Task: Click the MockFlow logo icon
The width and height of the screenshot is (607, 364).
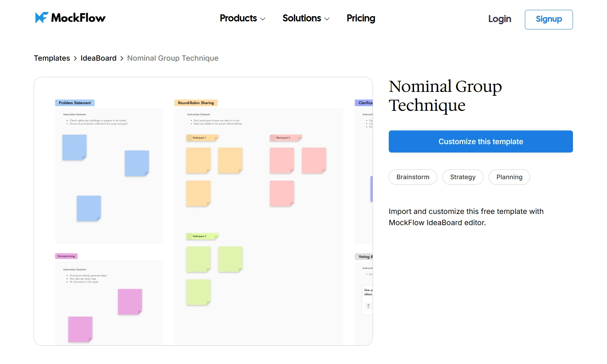Action: (x=41, y=18)
